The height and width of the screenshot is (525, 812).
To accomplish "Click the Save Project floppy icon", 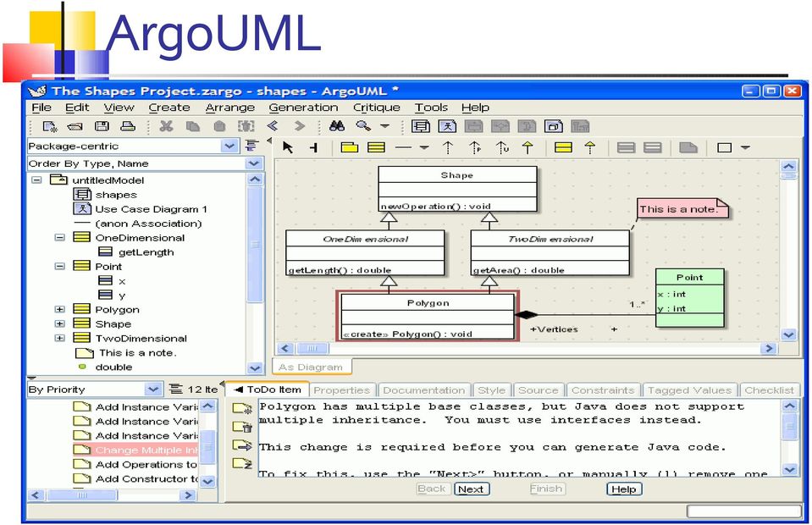I will point(102,126).
